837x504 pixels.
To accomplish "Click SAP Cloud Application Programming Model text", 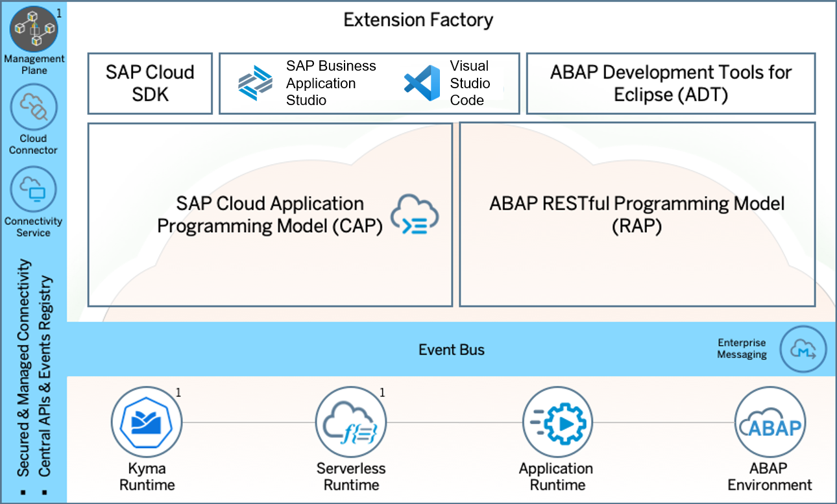I will point(270,215).
